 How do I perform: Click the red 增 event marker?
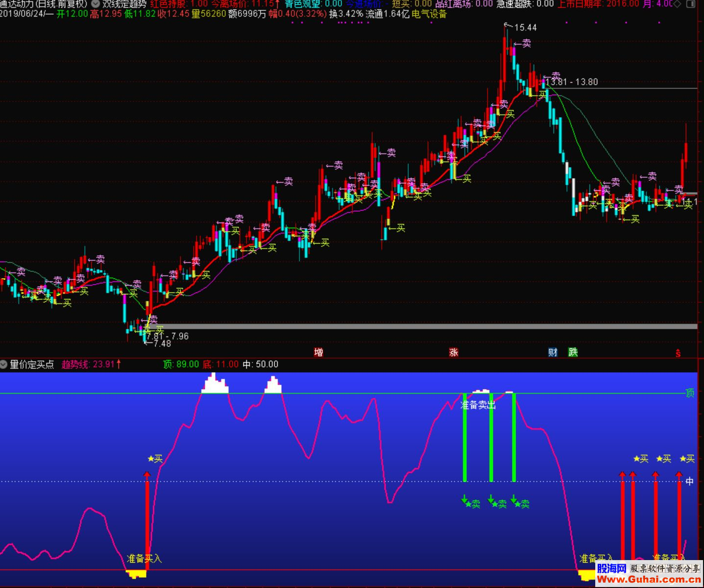[x=318, y=352]
